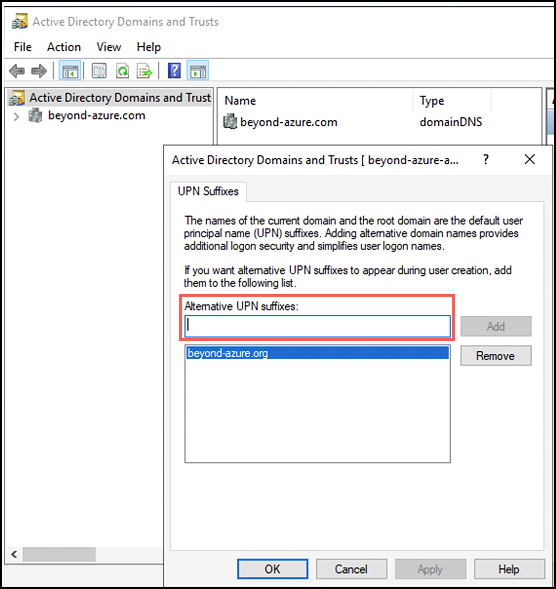Open the Action menu
The height and width of the screenshot is (589, 556).
click(x=64, y=47)
